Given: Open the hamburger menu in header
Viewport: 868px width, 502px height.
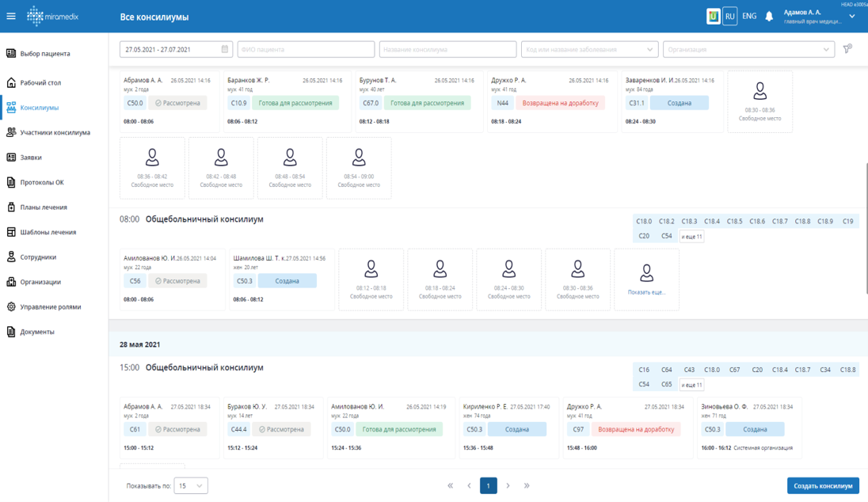Looking at the screenshot, I should 11,16.
